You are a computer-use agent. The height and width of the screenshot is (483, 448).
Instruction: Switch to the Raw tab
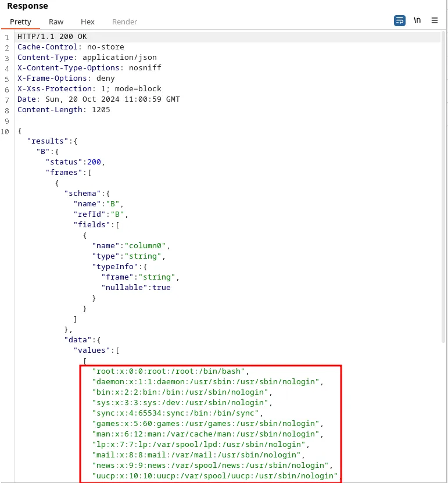point(56,22)
